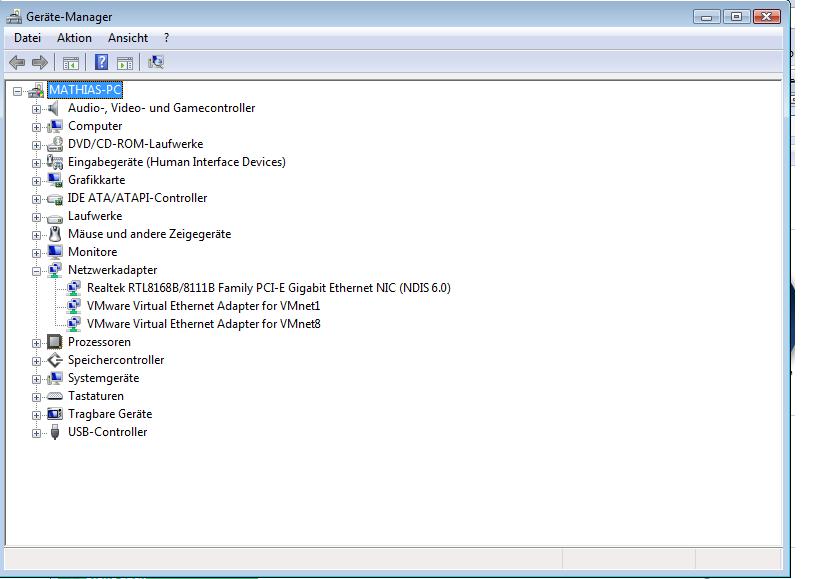The image size is (840, 579).
Task: Click the Computer category icon
Action: click(x=55, y=126)
